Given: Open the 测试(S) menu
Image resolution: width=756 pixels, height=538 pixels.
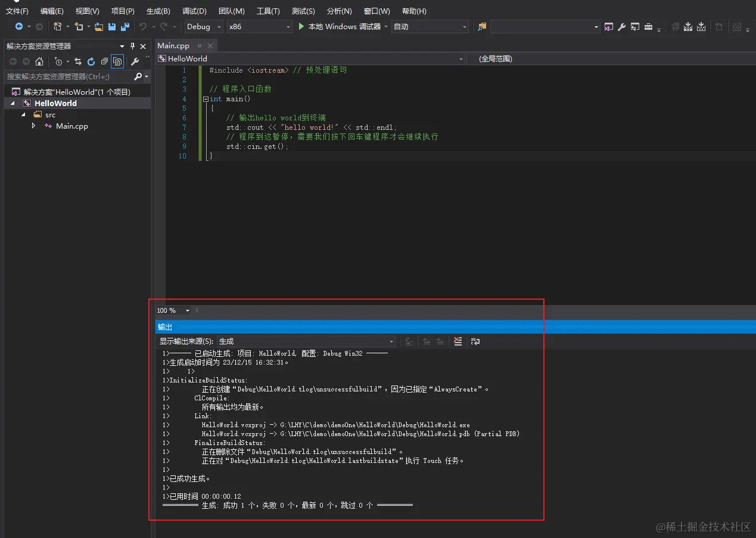Looking at the screenshot, I should click(303, 11).
